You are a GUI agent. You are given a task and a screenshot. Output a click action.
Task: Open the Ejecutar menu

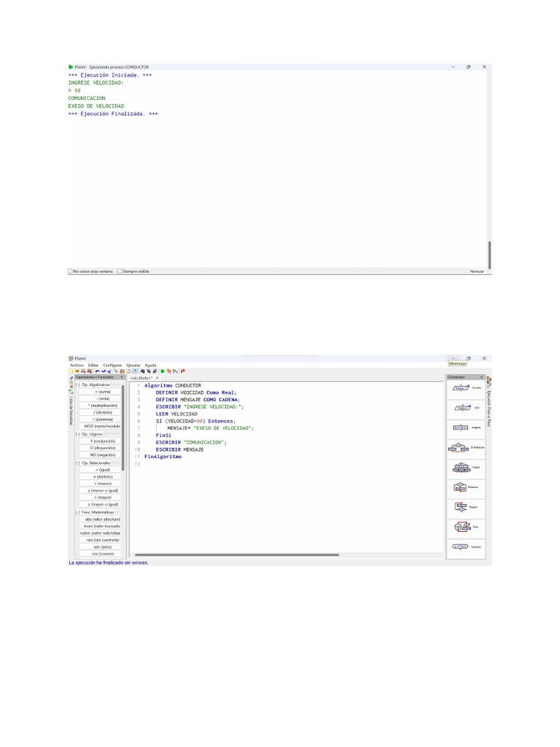tap(133, 365)
